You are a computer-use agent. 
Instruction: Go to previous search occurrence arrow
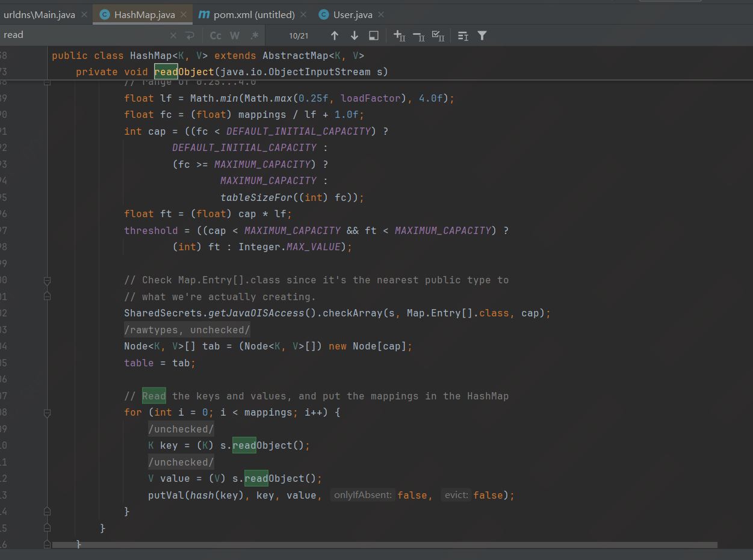(x=335, y=35)
